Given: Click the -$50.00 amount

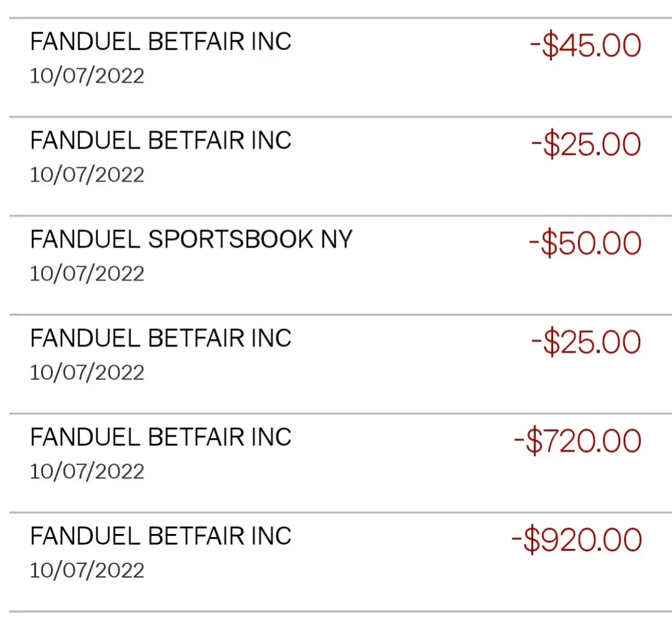Looking at the screenshot, I should (x=585, y=244).
